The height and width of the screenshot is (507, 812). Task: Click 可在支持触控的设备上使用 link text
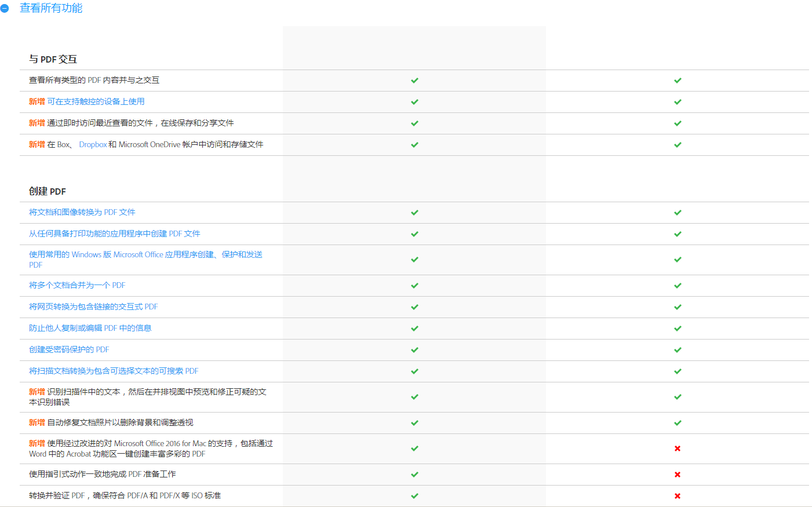[96, 101]
